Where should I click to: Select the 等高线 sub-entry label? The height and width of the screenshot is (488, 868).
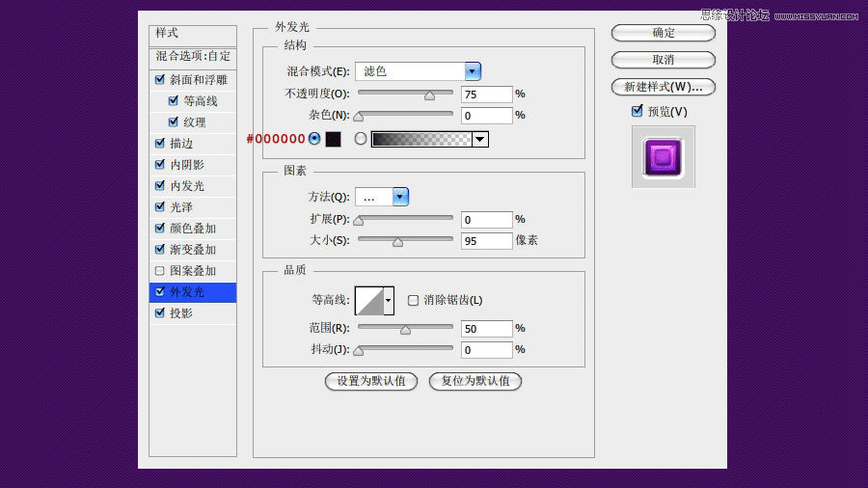(201, 100)
